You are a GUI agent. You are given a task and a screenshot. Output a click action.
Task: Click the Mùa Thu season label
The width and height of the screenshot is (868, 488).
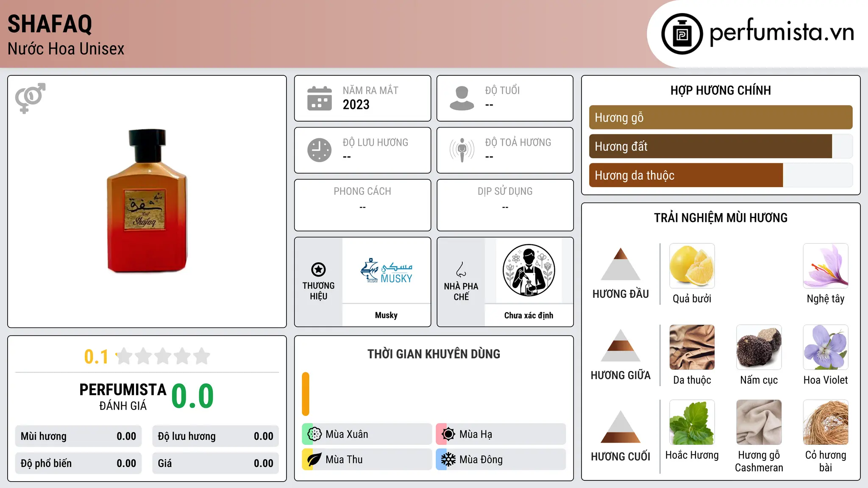(x=344, y=460)
